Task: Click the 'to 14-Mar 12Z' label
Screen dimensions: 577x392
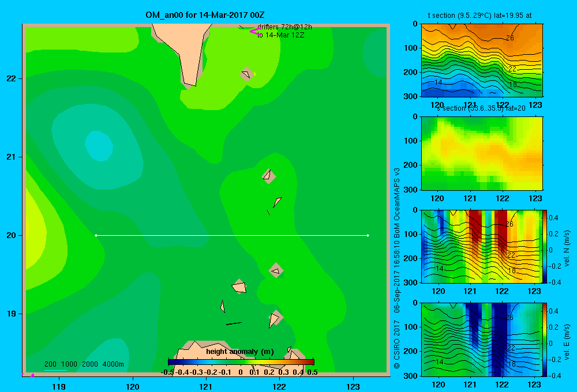Action: tap(281, 35)
